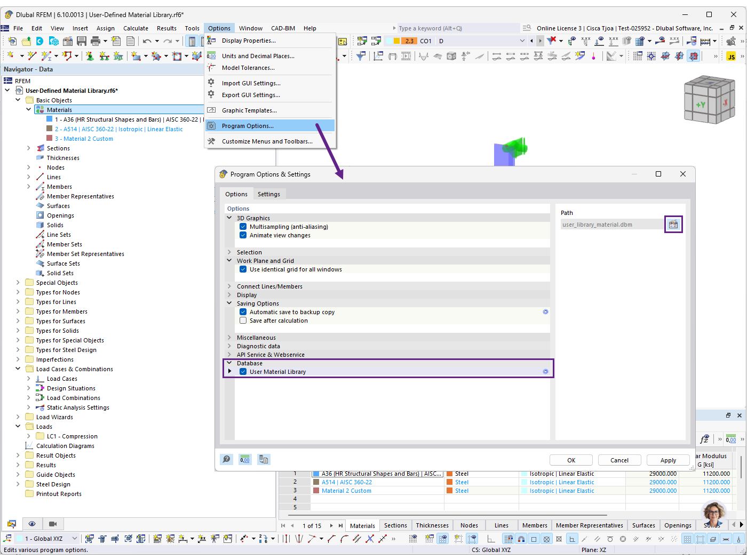747x560 pixels.
Task: Enable Save after calculation
Action: click(x=243, y=320)
